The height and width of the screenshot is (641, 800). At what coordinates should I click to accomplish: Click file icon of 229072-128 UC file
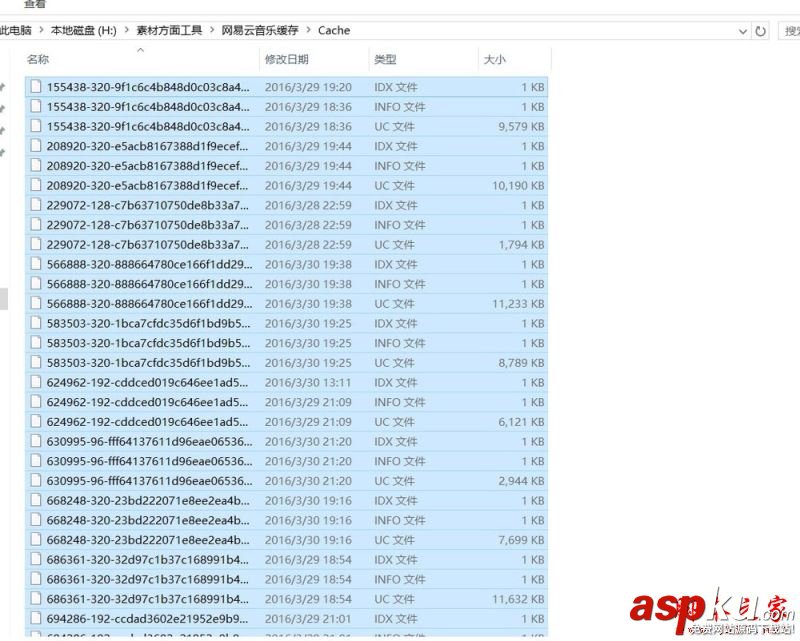[x=36, y=244]
